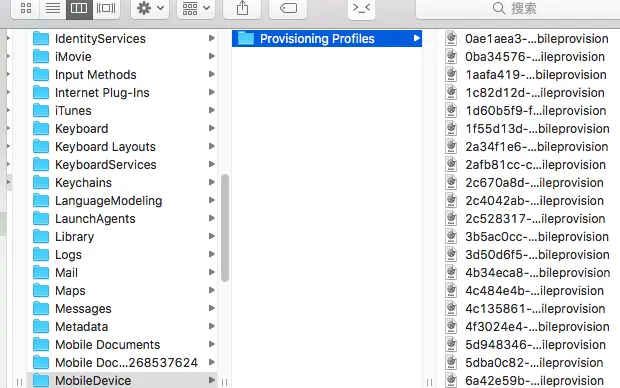
Task: Select column view button in toolbar
Action: click(79, 8)
